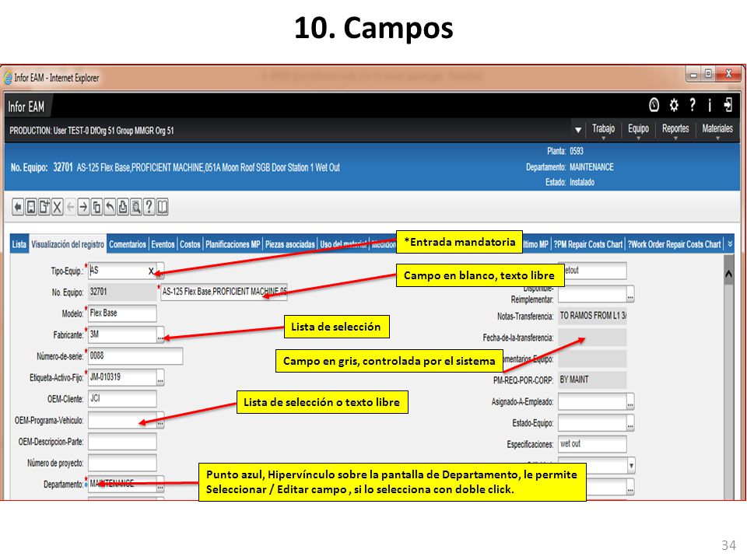
Task: Click equipment number 32701 in blue header
Action: coord(62,167)
